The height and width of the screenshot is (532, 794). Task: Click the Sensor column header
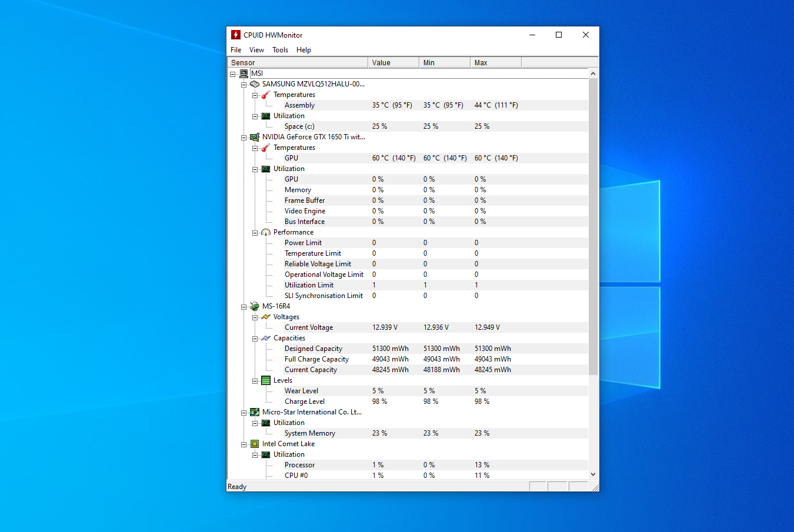tap(298, 62)
